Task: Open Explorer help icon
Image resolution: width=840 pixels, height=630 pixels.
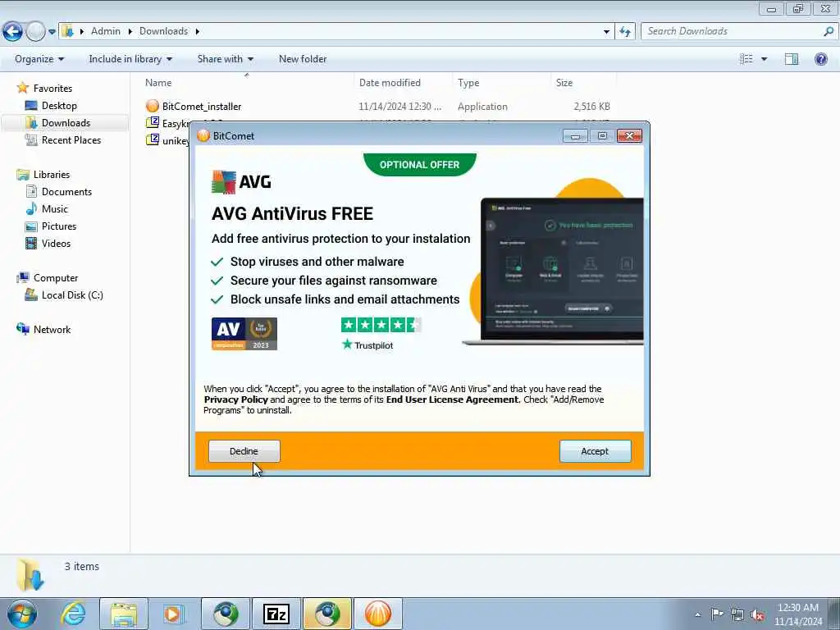Action: (x=820, y=59)
